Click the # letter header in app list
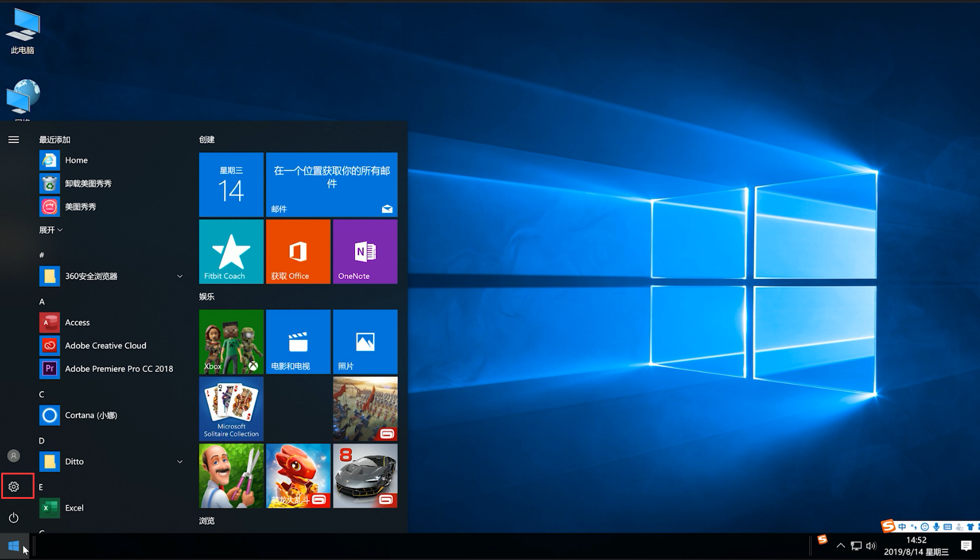The height and width of the screenshot is (560, 980). 42,255
